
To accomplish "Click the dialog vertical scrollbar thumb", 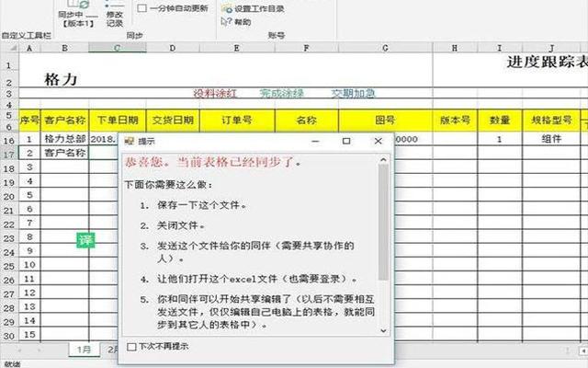I will click(x=383, y=223).
